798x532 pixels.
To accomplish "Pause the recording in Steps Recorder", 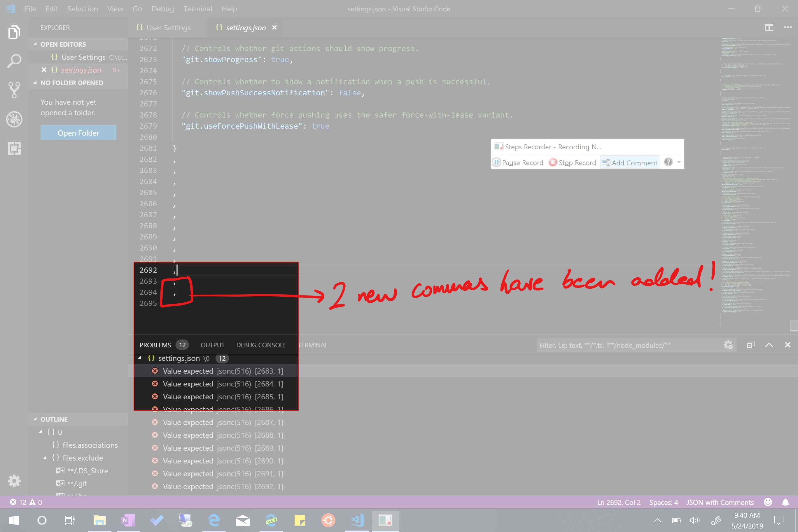I will (x=517, y=162).
